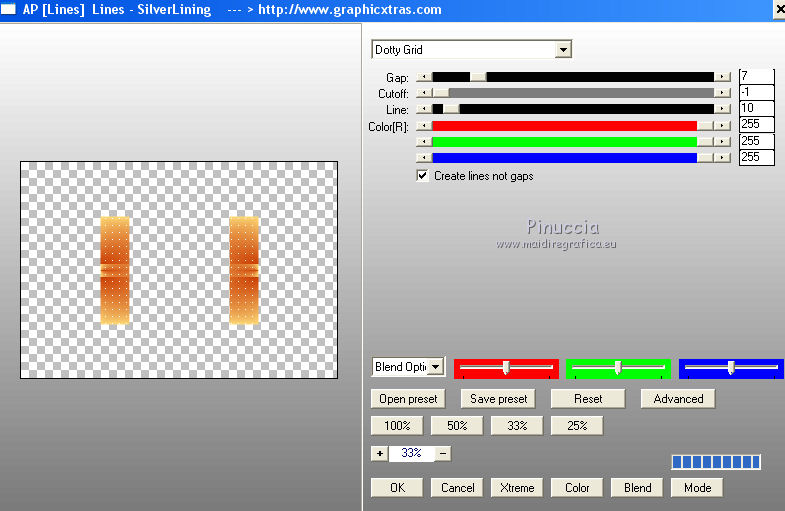
Task: Click the left orange bar in preview
Action: (115, 270)
